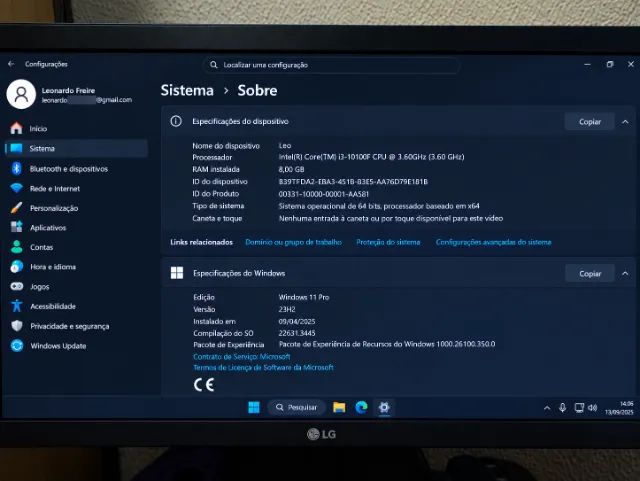Screen dimensions: 640x481
Task: Click the Hora e idioma globe icon
Action: [17, 267]
